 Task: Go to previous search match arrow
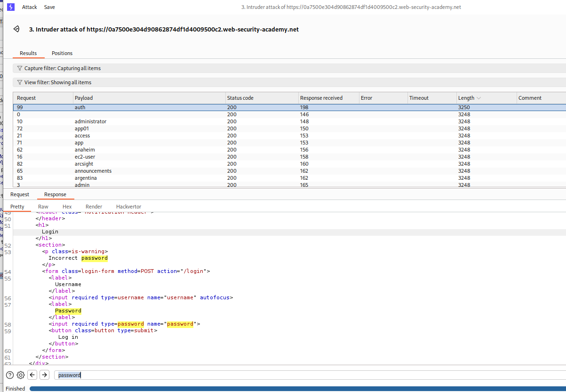32,375
